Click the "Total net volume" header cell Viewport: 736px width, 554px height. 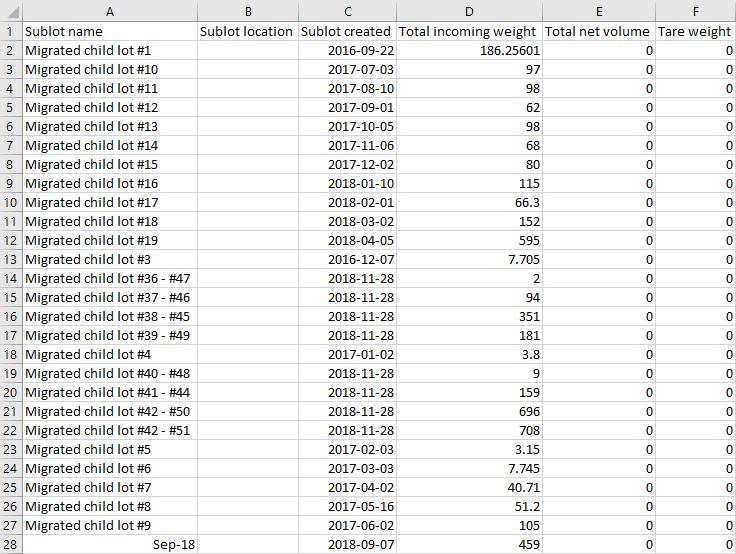point(598,31)
